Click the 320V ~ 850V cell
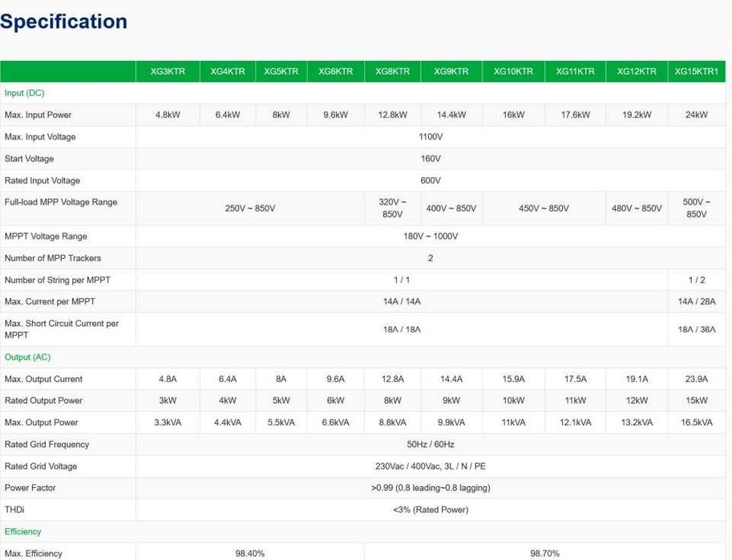This screenshot has width=732, height=560. coord(393,208)
